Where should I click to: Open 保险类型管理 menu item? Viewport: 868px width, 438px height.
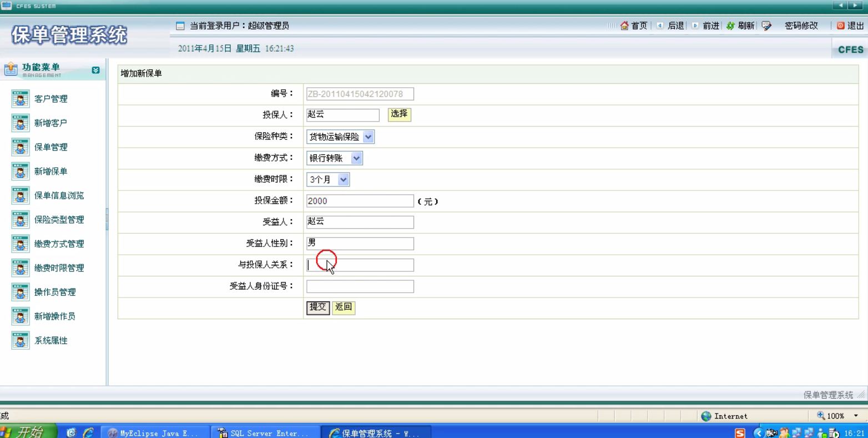coord(59,220)
